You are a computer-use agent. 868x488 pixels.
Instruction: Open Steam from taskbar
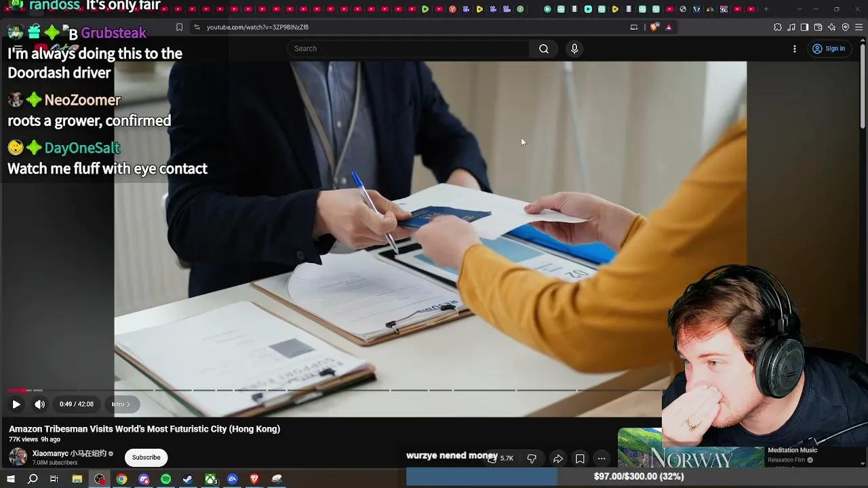pos(188,479)
